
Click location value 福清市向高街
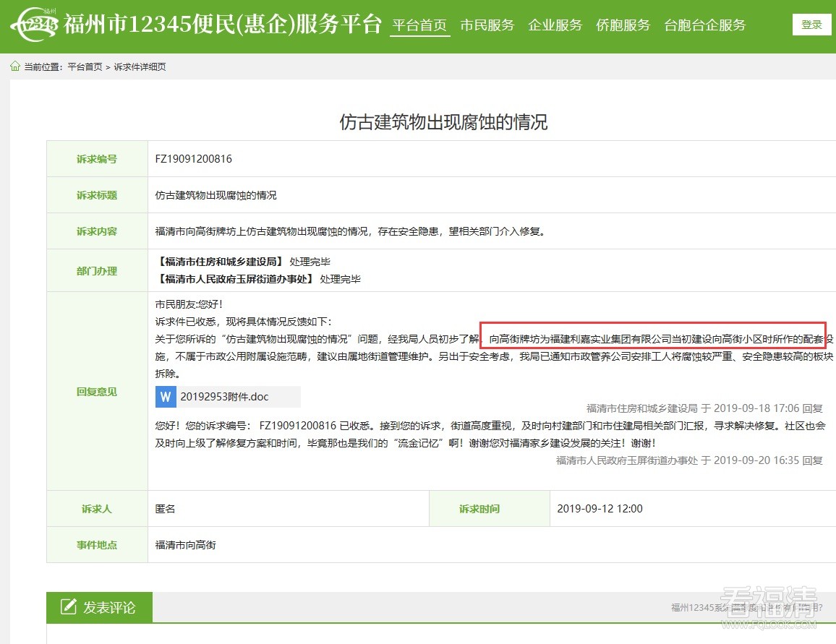(x=186, y=545)
